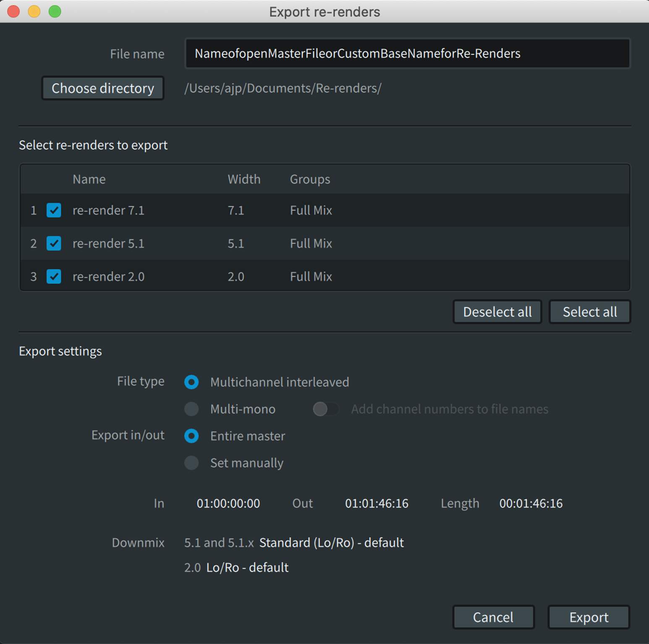Select Multichannel interleaved file type
649x644 pixels.
(192, 382)
